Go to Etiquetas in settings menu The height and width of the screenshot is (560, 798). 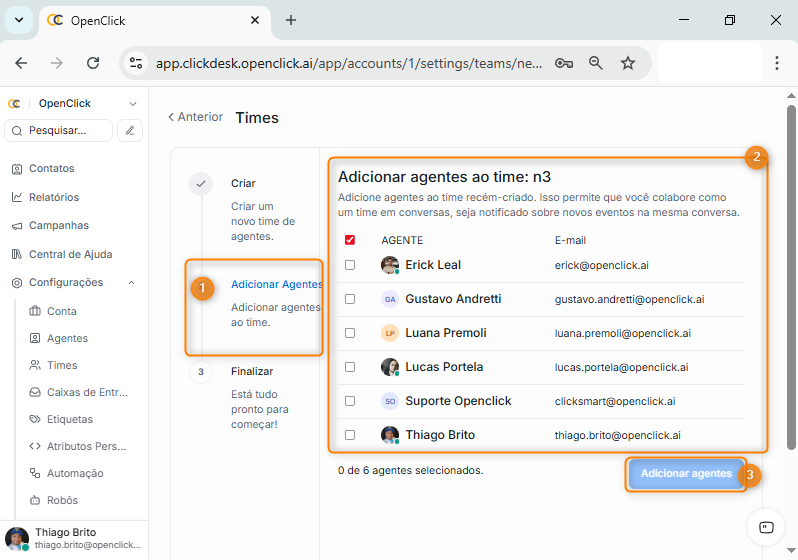coord(69,419)
